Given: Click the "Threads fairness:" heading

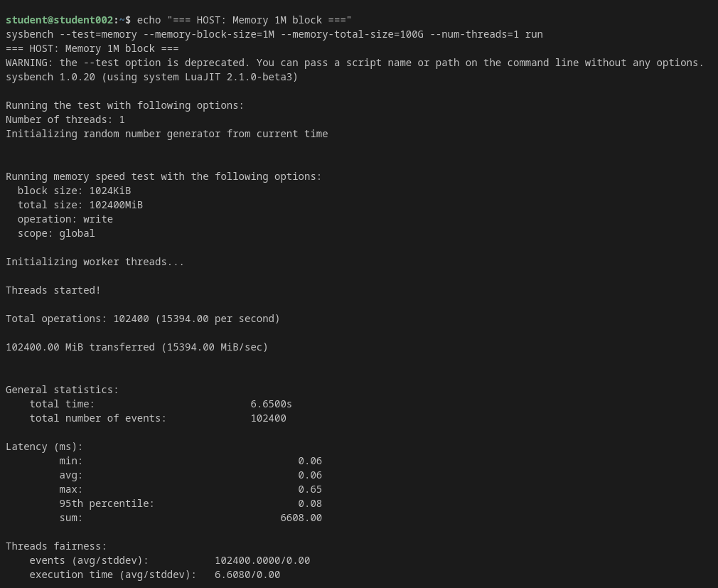Looking at the screenshot, I should coord(56,546).
